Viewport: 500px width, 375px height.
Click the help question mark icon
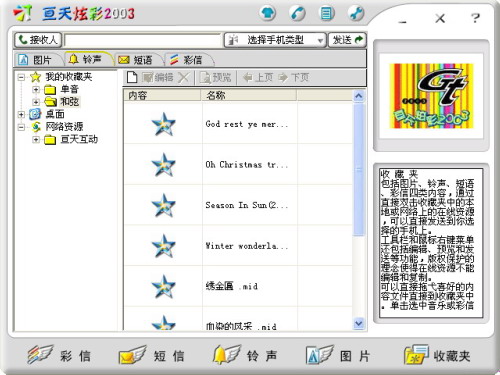pyautogui.click(x=475, y=18)
